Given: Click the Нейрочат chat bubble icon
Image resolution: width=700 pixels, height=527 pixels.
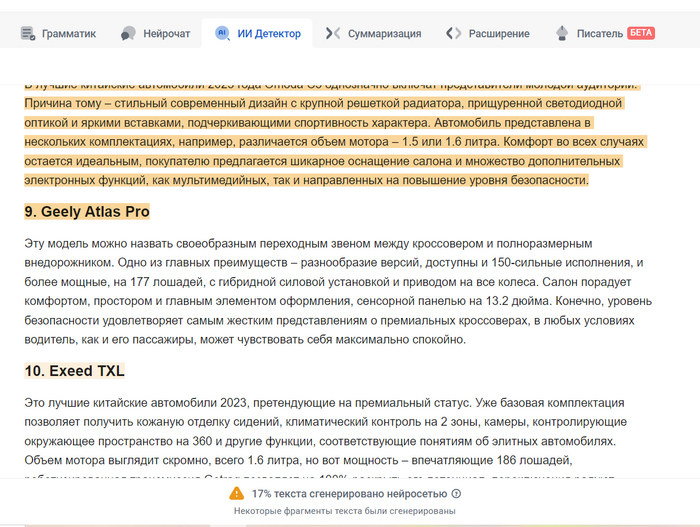Looking at the screenshot, I should point(128,33).
